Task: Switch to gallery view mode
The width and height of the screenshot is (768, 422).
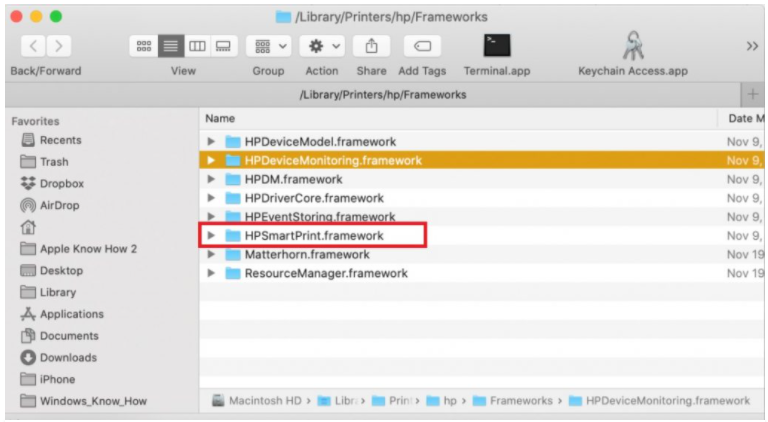Action: 223,46
